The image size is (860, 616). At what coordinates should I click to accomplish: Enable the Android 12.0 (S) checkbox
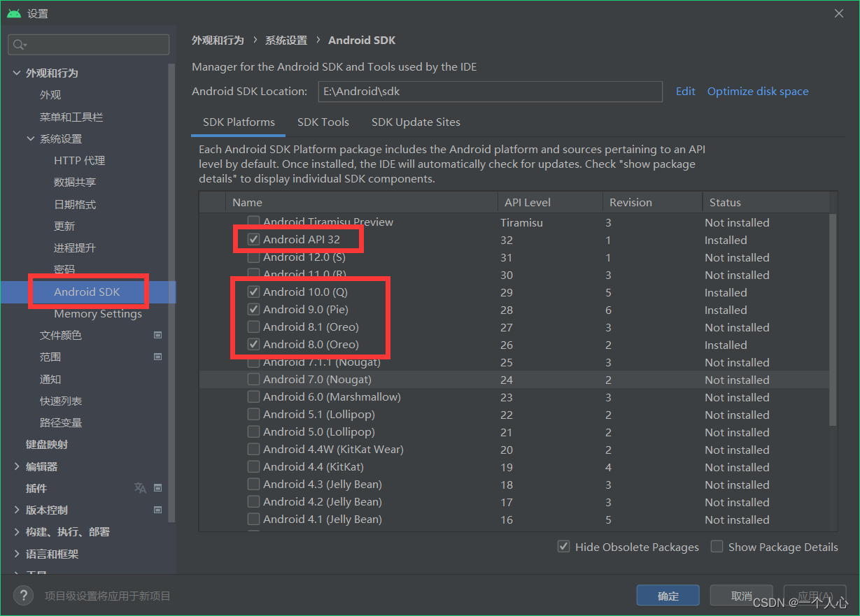[x=253, y=257]
